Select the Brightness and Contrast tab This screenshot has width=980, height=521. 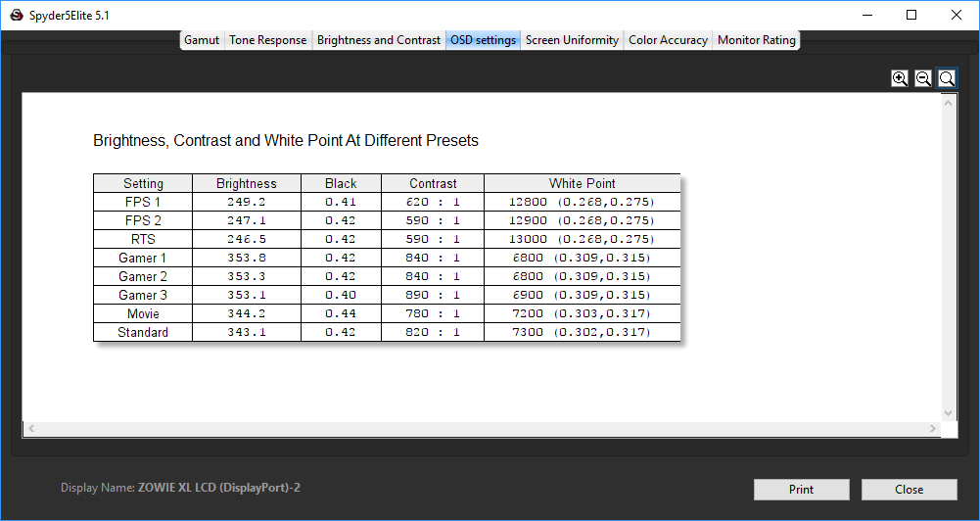click(x=379, y=40)
